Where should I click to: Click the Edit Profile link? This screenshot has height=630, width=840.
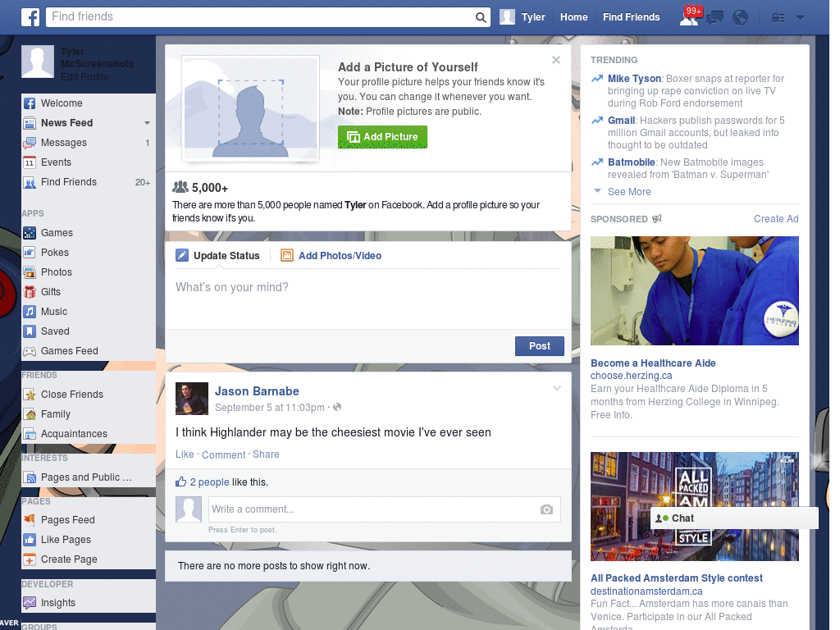pos(84,77)
